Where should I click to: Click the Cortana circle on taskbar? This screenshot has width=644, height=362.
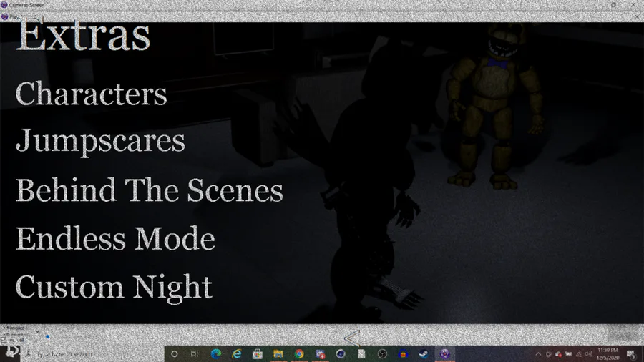point(174,354)
